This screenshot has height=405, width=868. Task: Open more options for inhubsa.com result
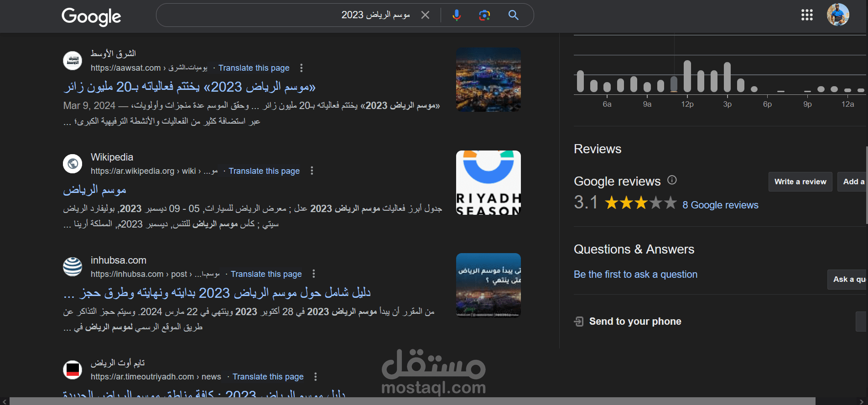point(313,274)
